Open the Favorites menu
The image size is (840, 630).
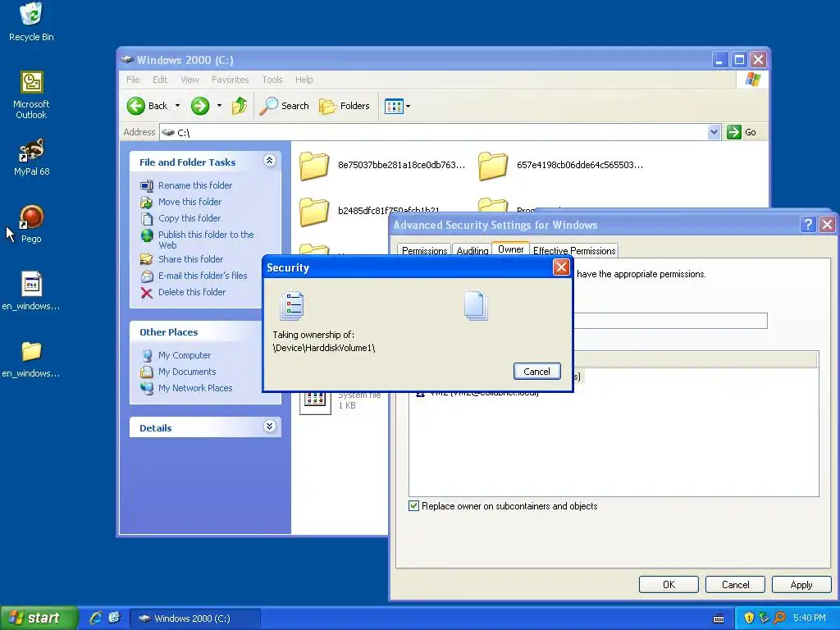pos(230,80)
